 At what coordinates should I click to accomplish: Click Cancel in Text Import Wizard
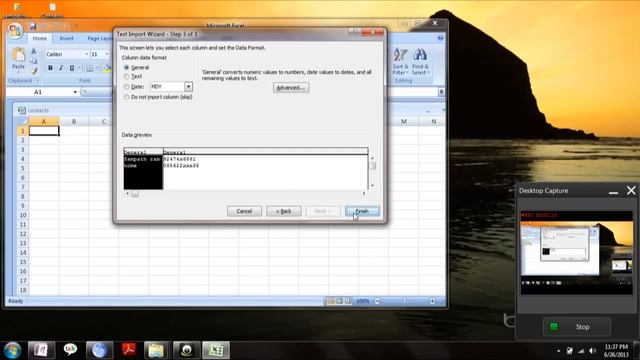click(244, 211)
